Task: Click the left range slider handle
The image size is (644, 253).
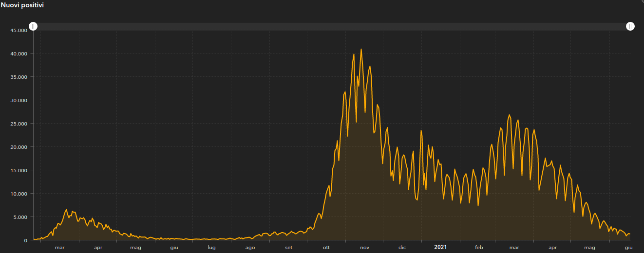Action: [33, 26]
